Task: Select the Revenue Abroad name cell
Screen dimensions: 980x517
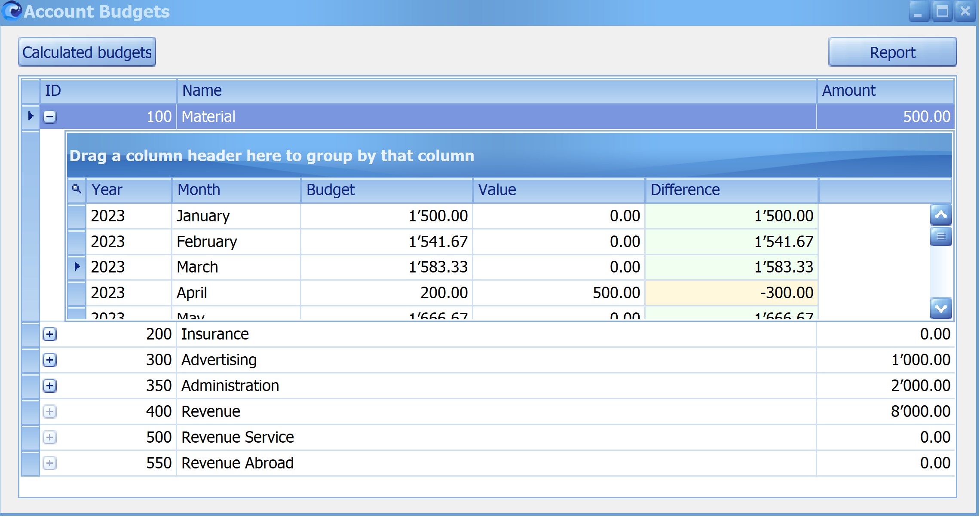Action: (x=496, y=463)
